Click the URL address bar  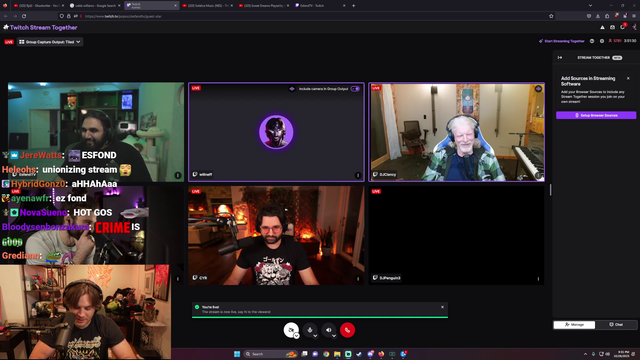tap(306, 16)
